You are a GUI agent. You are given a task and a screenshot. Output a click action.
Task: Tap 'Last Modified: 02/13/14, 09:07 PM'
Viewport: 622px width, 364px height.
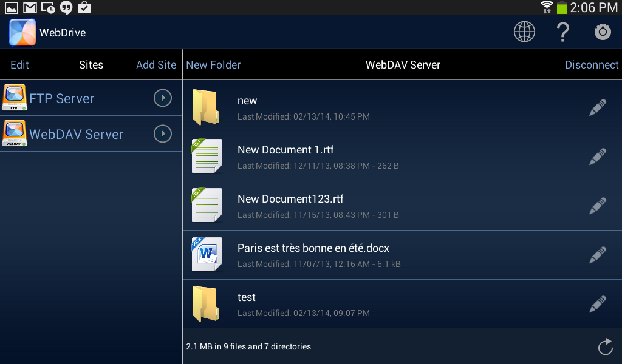(304, 313)
